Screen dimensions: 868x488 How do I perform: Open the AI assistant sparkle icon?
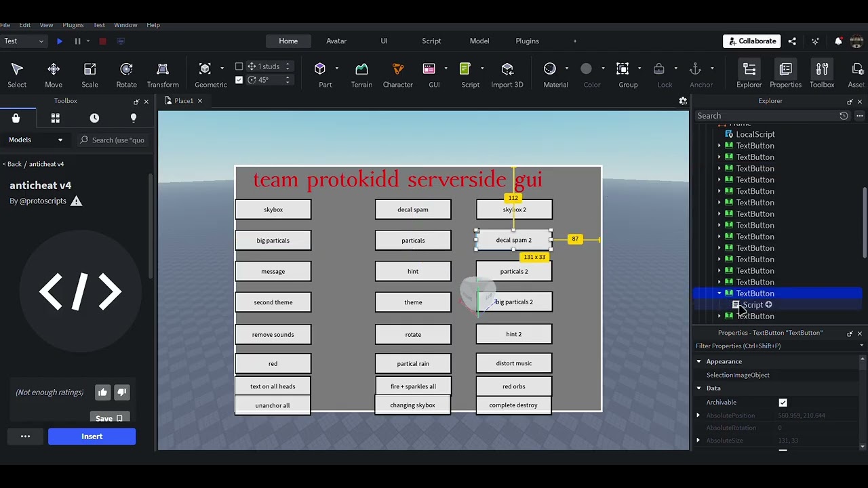[815, 41]
